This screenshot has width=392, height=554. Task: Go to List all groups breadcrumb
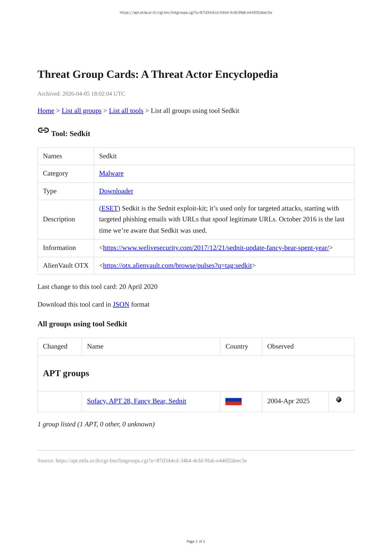[x=81, y=111]
